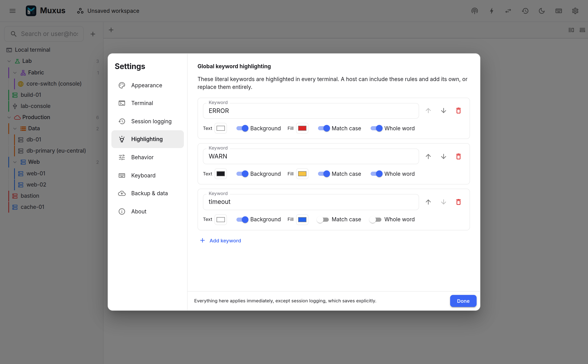Click the lab-console USB icon
The width and height of the screenshot is (588, 364).
[15, 106]
